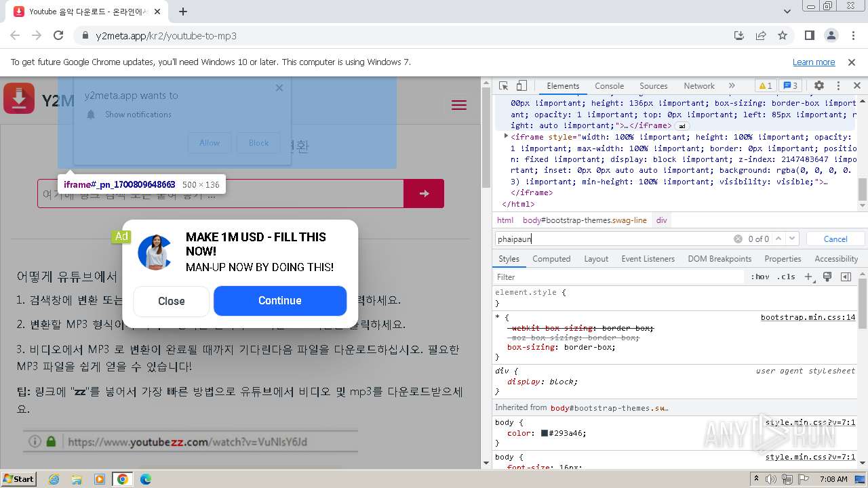The width and height of the screenshot is (868, 488).
Task: Click the ad badge after iframe
Action: pyautogui.click(x=682, y=126)
